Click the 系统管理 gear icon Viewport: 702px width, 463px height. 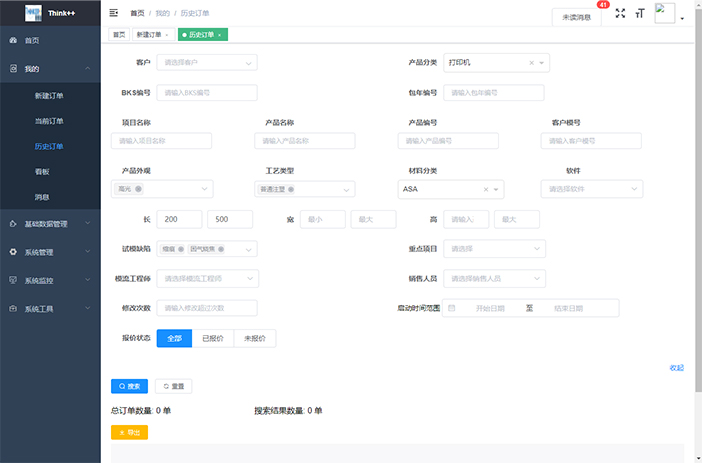(x=13, y=252)
